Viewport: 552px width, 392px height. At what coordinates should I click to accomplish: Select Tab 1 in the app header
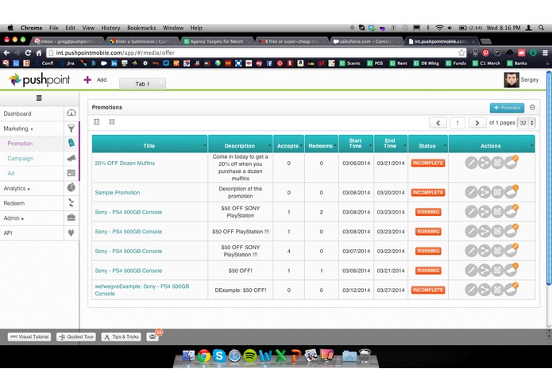click(x=142, y=83)
